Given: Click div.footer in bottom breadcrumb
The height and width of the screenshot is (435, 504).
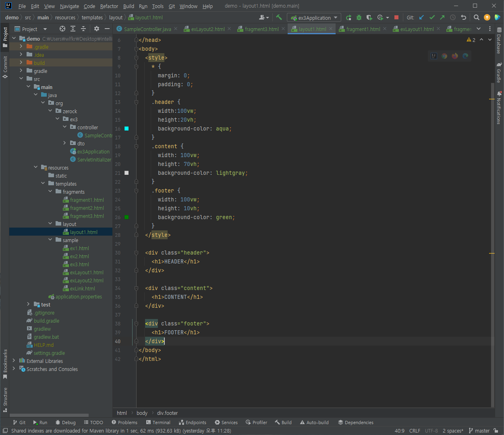Looking at the screenshot, I should click(167, 413).
